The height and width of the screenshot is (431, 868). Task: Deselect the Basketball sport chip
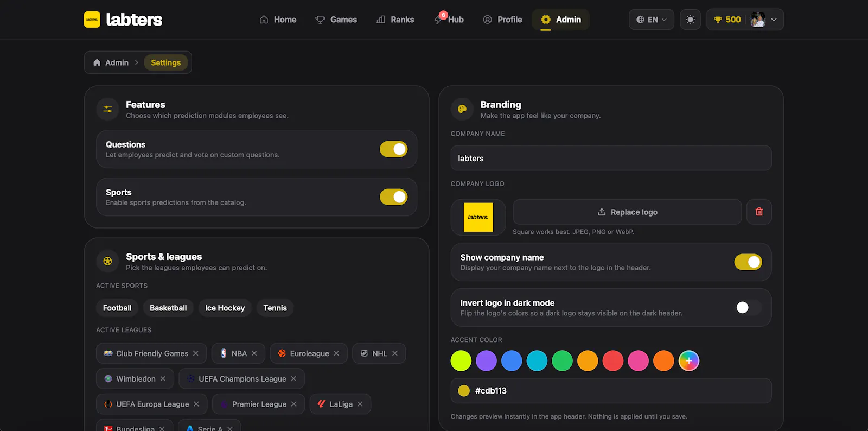click(x=168, y=308)
